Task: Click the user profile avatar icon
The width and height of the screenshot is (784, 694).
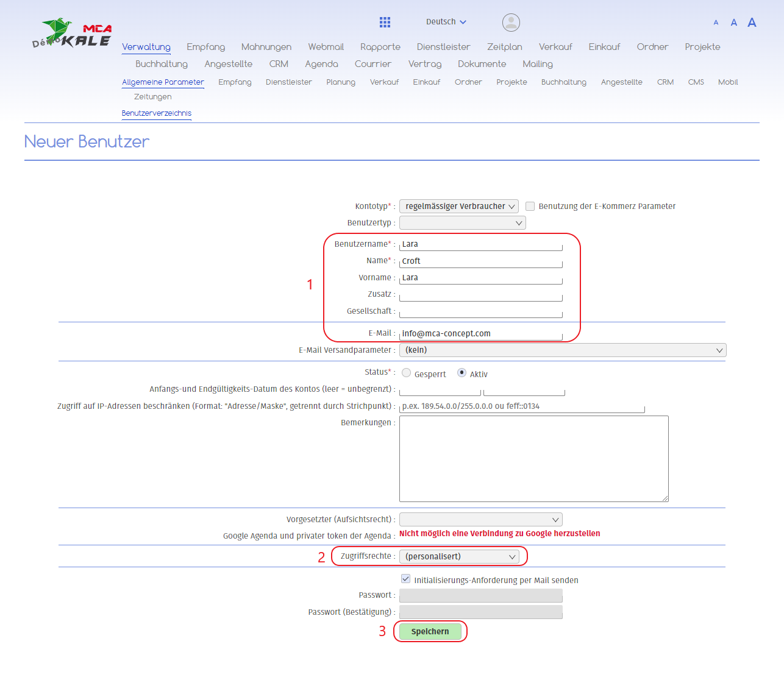Action: [x=511, y=23]
